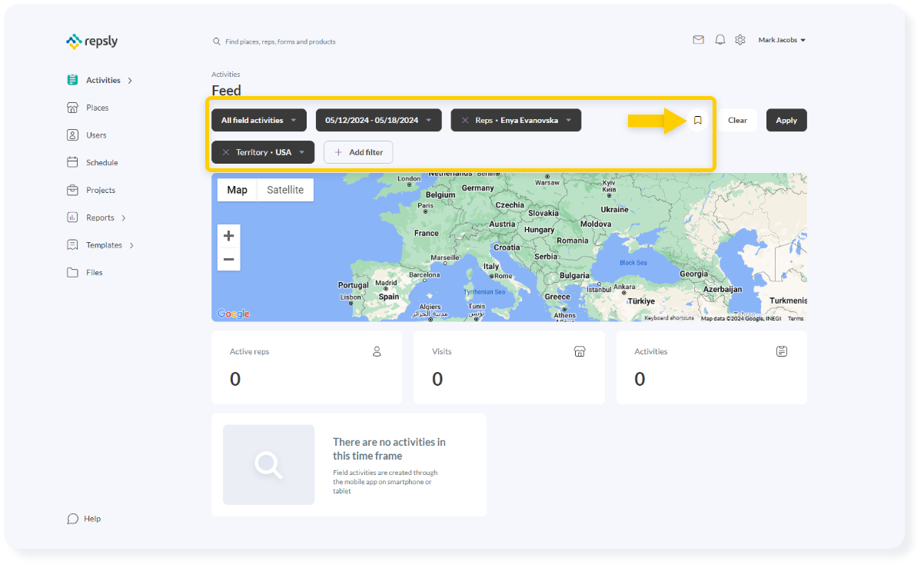Go to Files in the sidebar
Viewport: 924px width, 568px height.
point(94,273)
